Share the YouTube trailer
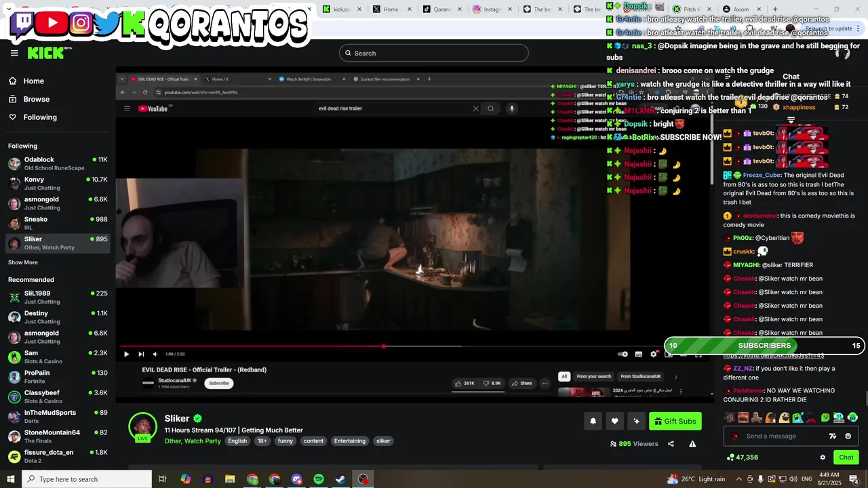 click(522, 384)
